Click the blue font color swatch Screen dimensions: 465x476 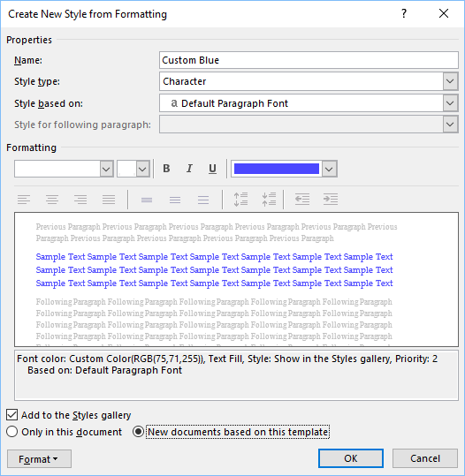[x=277, y=169]
